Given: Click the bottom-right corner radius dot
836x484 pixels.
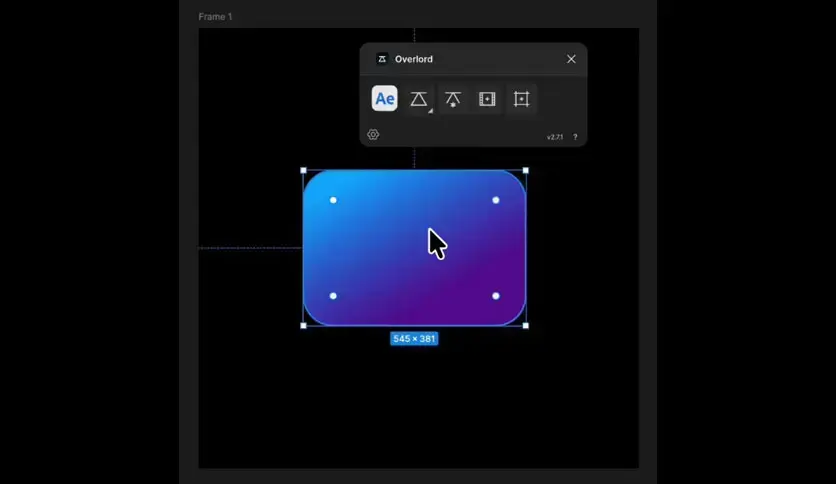Looking at the screenshot, I should [x=496, y=296].
